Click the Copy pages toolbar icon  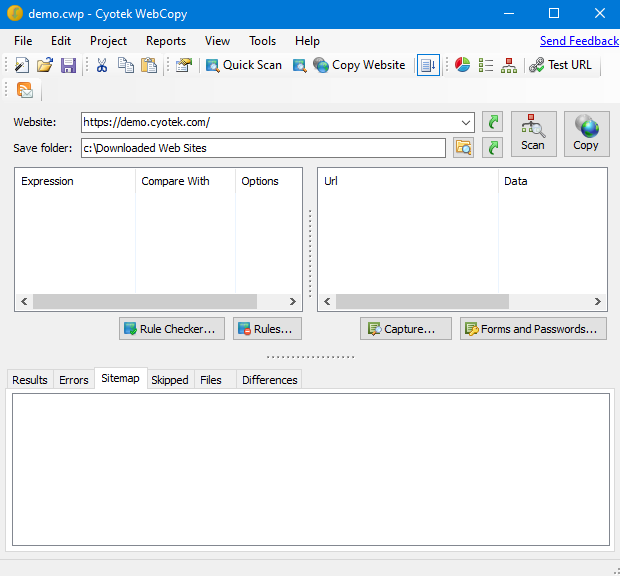click(126, 65)
